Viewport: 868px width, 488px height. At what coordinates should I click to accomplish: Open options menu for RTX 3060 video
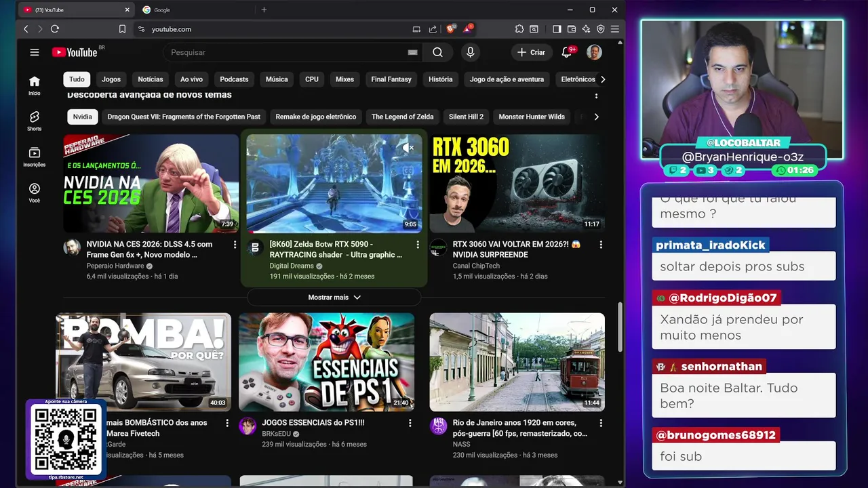click(x=601, y=245)
